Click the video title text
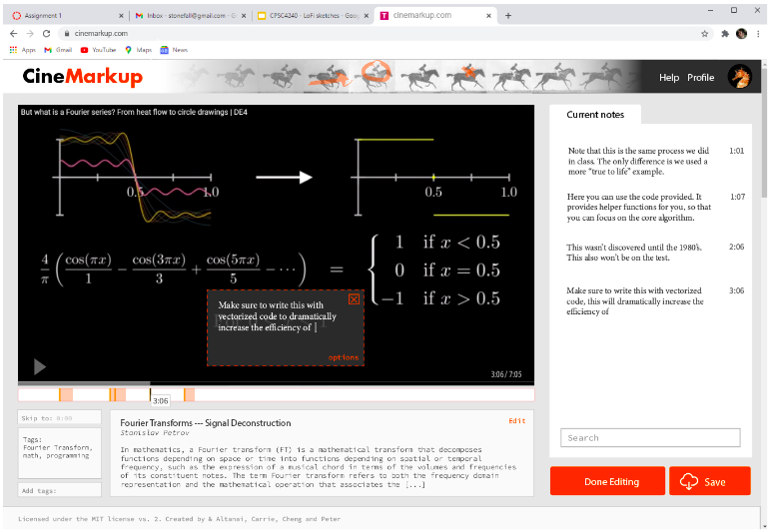 (134, 112)
